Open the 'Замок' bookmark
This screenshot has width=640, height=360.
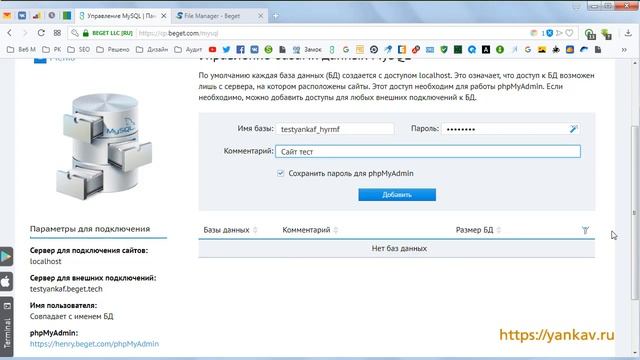pyautogui.click(x=307, y=49)
